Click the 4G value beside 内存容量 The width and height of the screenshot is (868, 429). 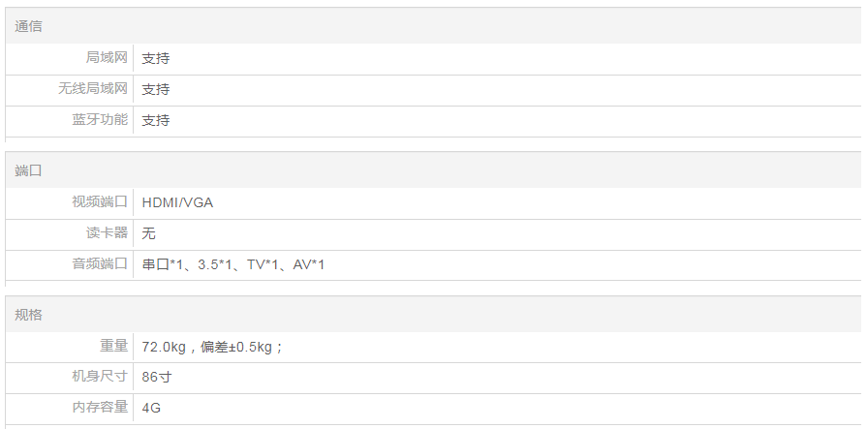pyautogui.click(x=152, y=408)
